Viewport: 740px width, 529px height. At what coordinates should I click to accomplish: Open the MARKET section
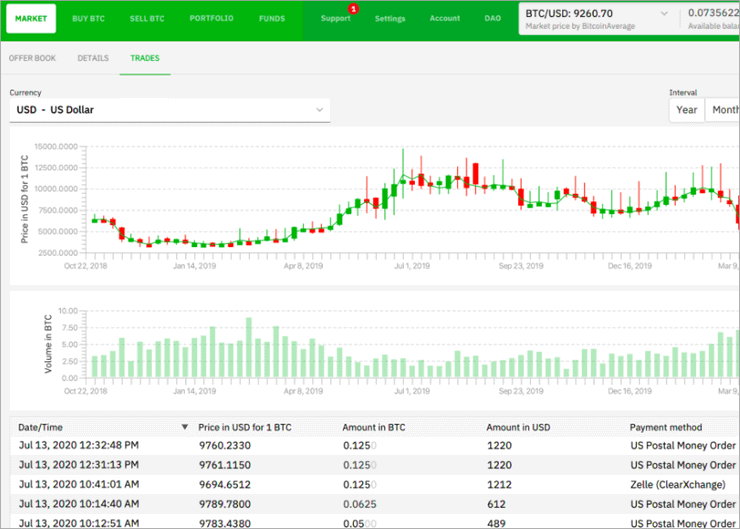coord(31,19)
